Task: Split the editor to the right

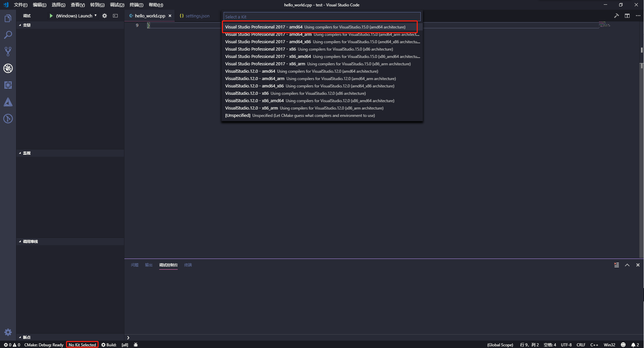Action: click(627, 16)
